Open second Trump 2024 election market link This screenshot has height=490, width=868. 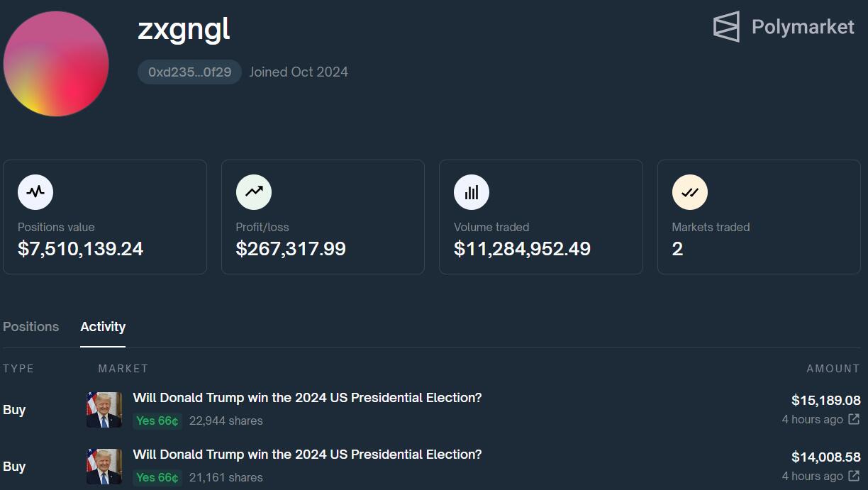(307, 455)
